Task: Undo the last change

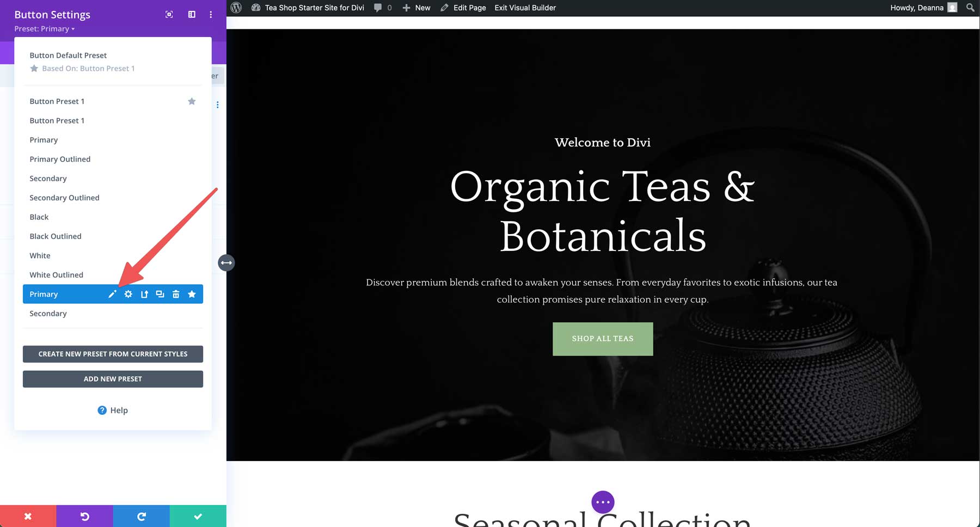Action: pyautogui.click(x=84, y=516)
